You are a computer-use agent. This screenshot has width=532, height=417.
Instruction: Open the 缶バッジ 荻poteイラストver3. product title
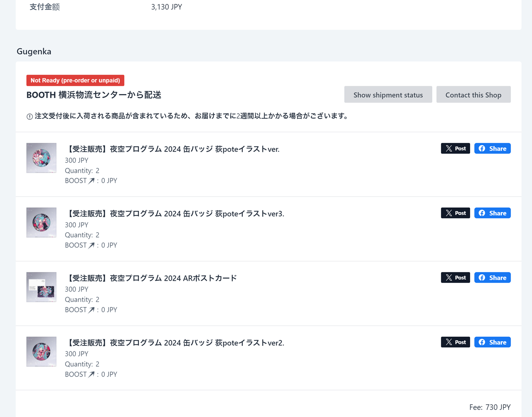[174, 214]
